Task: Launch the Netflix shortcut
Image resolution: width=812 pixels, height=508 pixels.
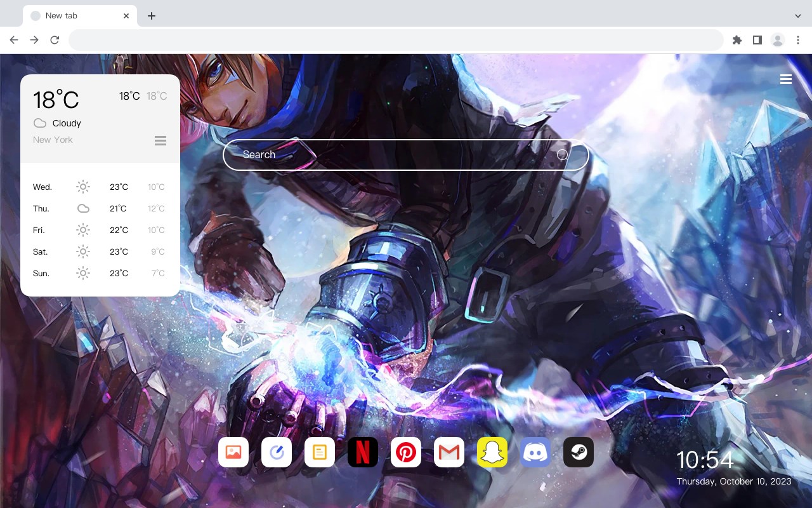Action: (363, 452)
